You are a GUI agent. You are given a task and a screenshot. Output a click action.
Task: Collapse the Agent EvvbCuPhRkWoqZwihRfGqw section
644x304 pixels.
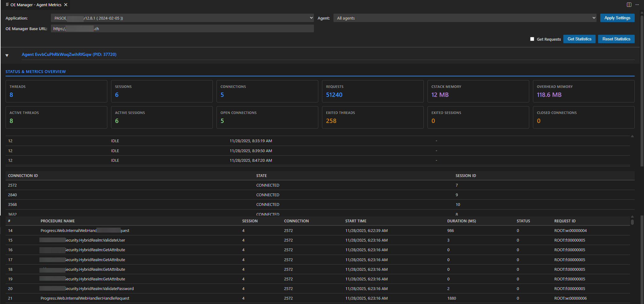click(7, 55)
